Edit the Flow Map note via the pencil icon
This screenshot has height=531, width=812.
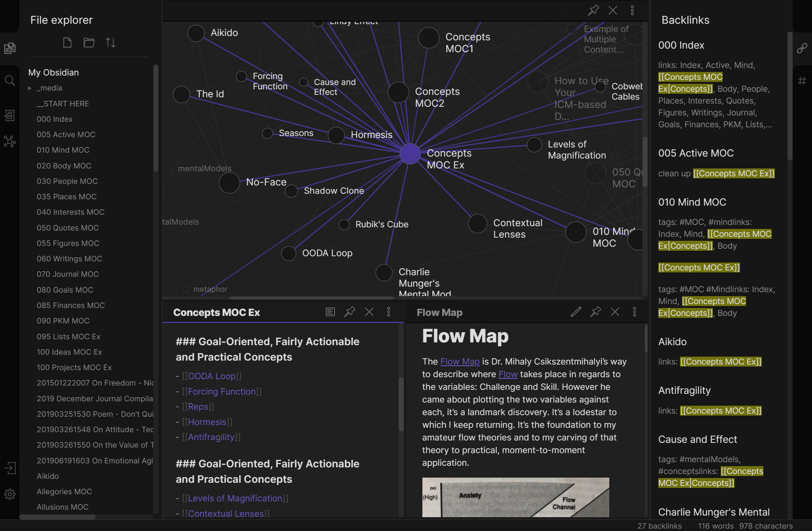576,312
